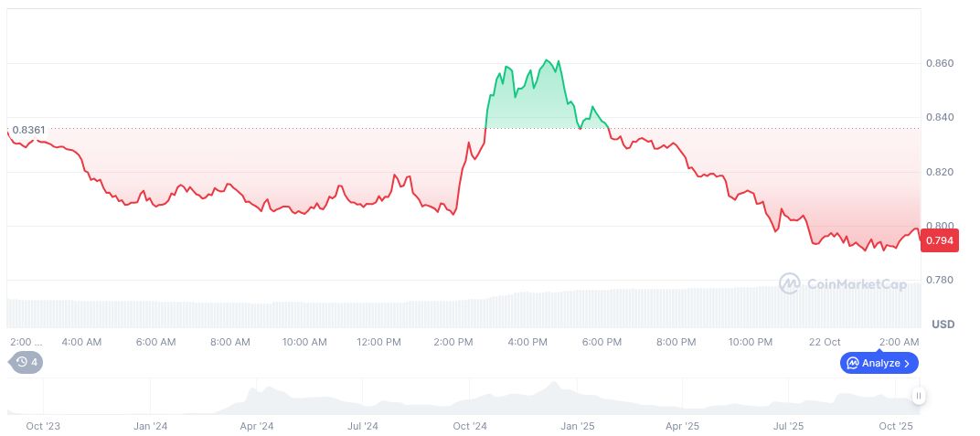
Task: Click the 12:00 PM time axis label
Action: 378,342
